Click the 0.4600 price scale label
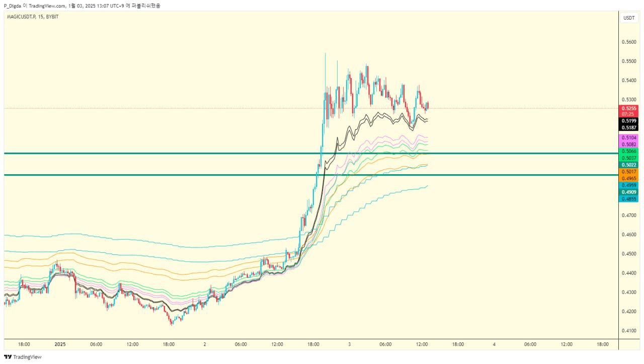Screen dimensions: 644x364 point(629,235)
